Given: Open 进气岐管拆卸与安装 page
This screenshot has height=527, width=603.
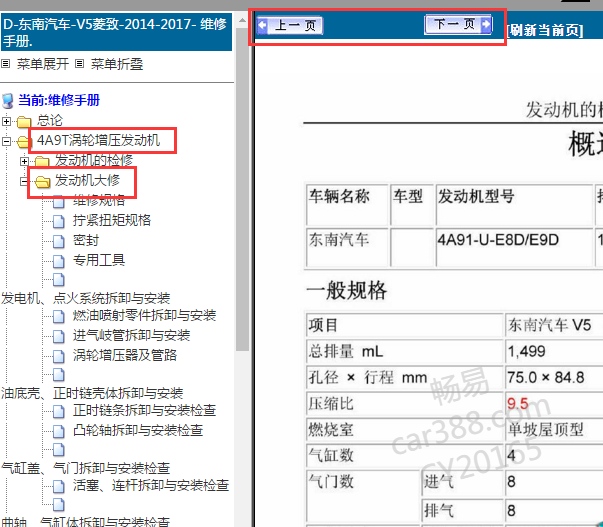Looking at the screenshot, I should click(x=132, y=335).
